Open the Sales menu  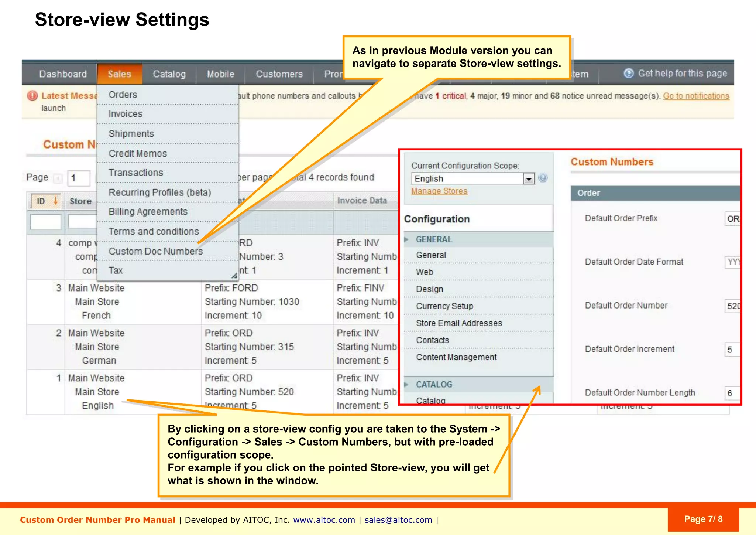pos(120,74)
